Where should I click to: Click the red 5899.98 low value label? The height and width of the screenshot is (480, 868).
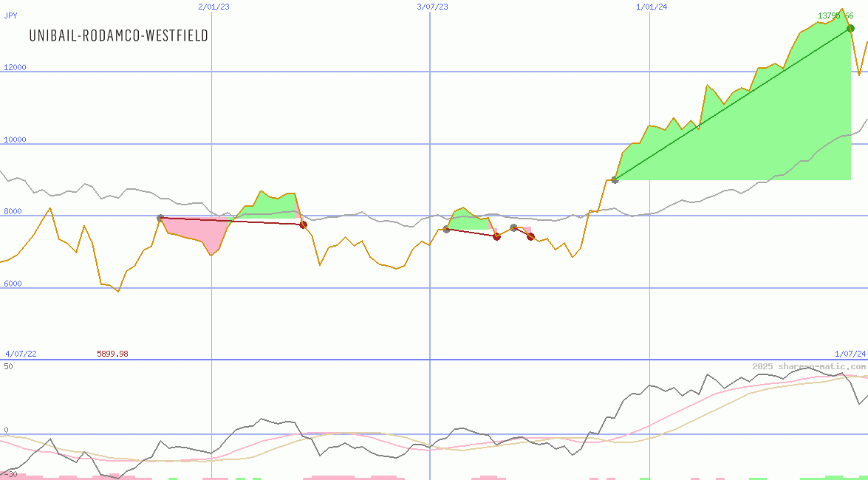(112, 354)
